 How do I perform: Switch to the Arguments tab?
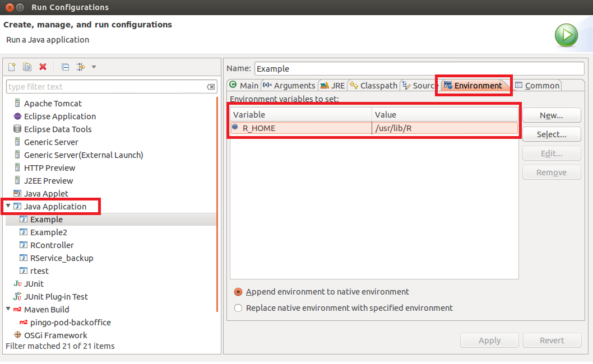[x=289, y=86]
